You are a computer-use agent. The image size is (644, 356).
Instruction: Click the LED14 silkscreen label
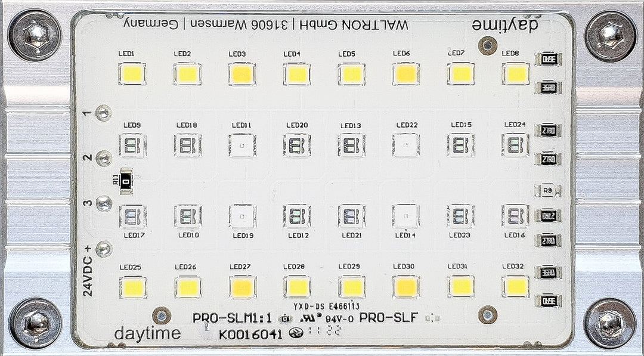click(405, 236)
